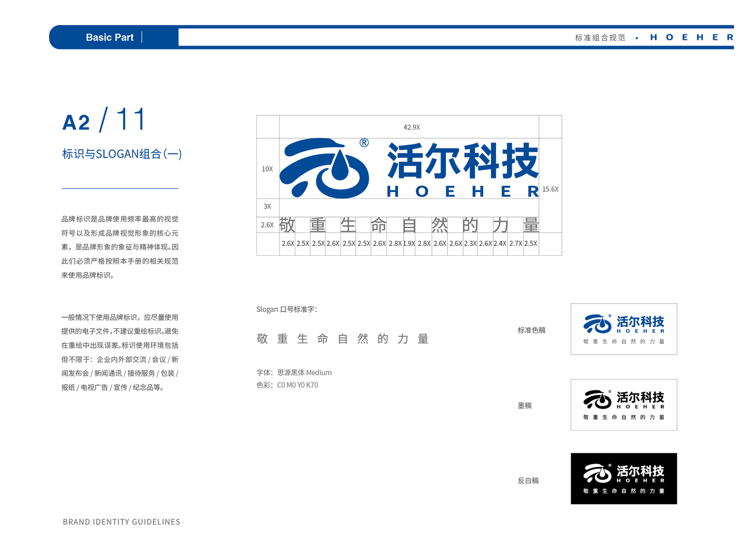Click the "2.3X" spacing cell
The image size is (756, 557).
(x=470, y=244)
